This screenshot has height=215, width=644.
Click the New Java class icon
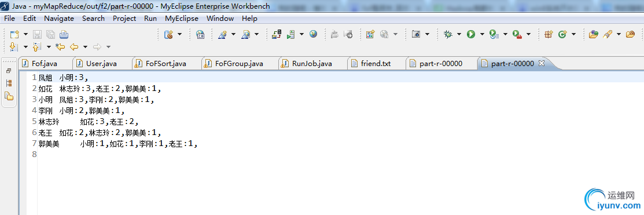coord(562,35)
